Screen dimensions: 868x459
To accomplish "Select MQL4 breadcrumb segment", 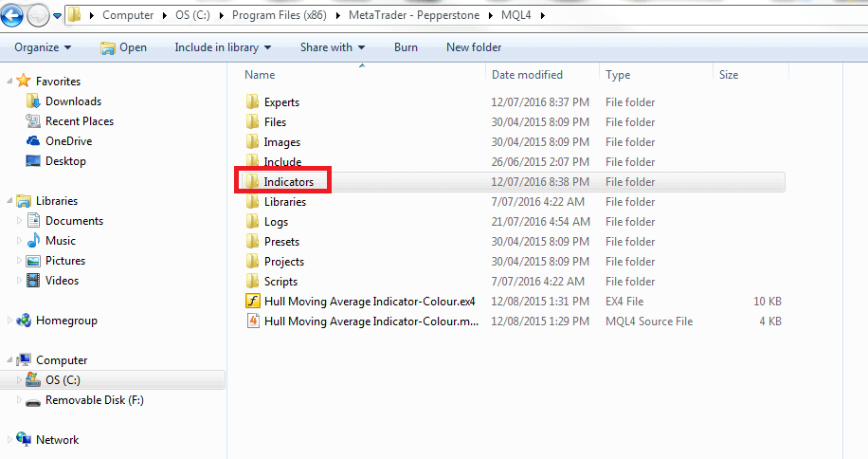I will (x=515, y=15).
